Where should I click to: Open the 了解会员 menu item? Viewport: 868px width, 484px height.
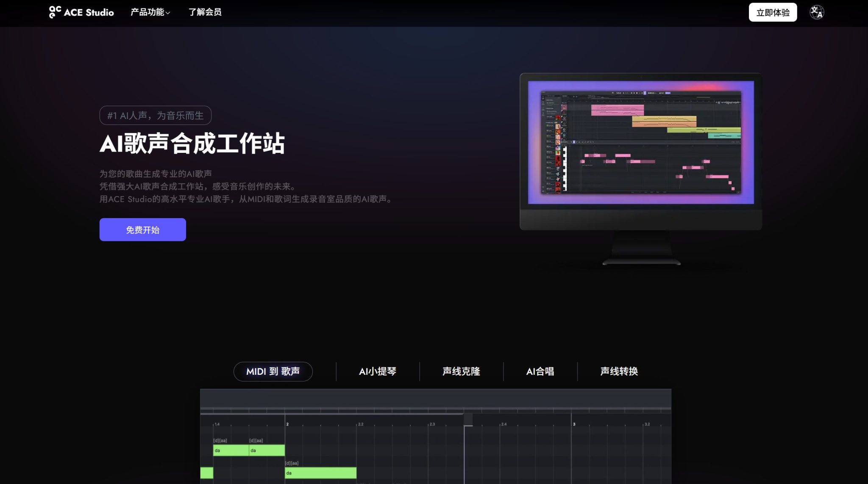(x=205, y=12)
